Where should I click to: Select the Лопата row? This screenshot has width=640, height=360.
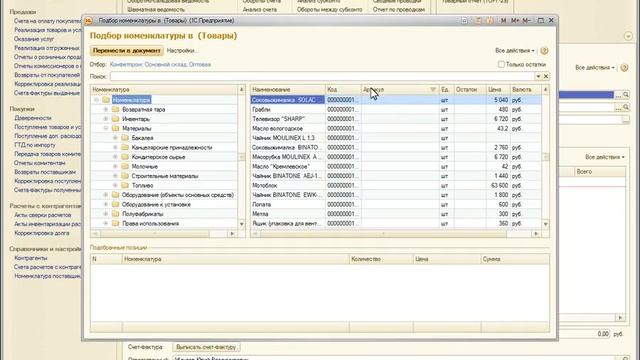(396, 204)
